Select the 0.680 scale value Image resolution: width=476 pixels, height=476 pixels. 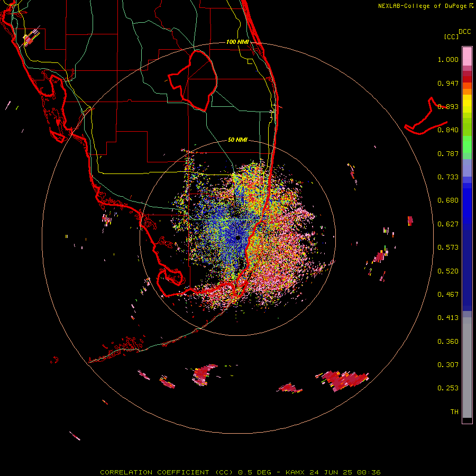448,200
